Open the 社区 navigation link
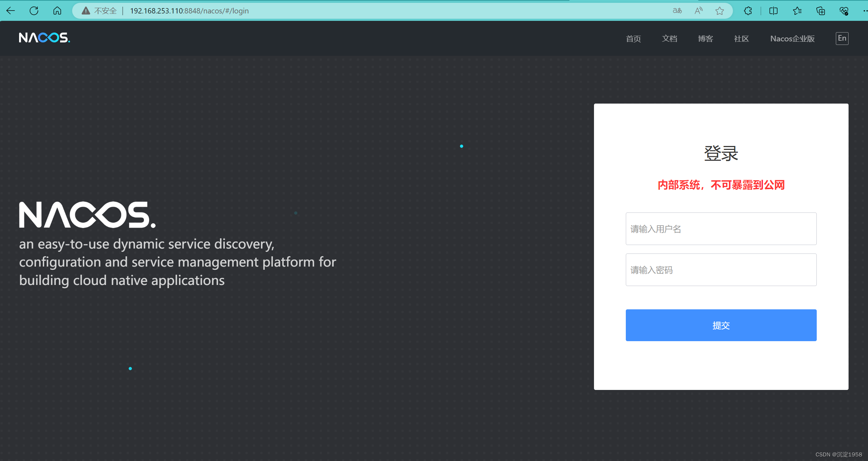Viewport: 868px width, 461px height. click(x=741, y=39)
